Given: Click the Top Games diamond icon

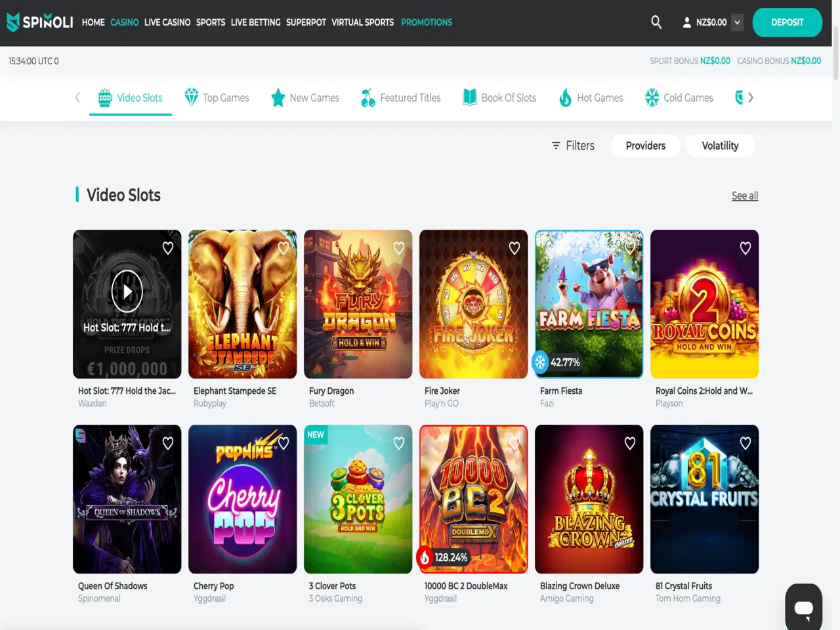Looking at the screenshot, I should 191,97.
